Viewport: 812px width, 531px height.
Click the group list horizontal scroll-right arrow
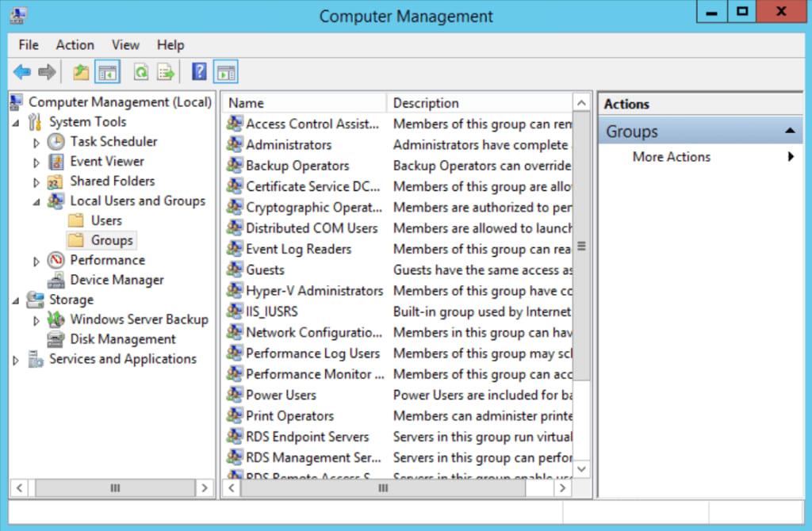point(562,487)
